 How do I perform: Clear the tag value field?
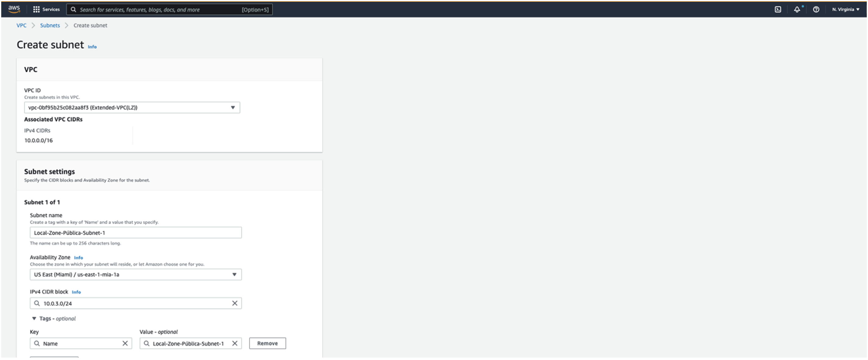[x=234, y=343]
